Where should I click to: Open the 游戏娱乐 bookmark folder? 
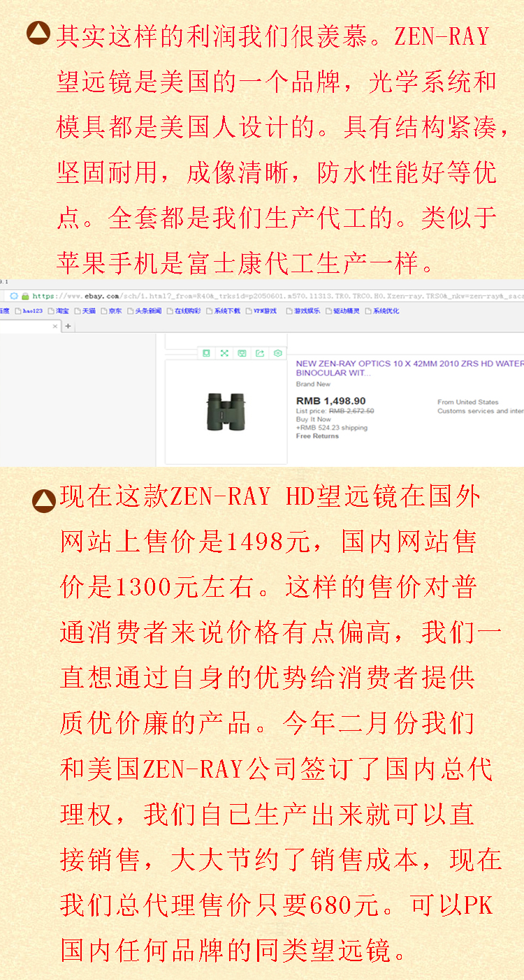303,311
